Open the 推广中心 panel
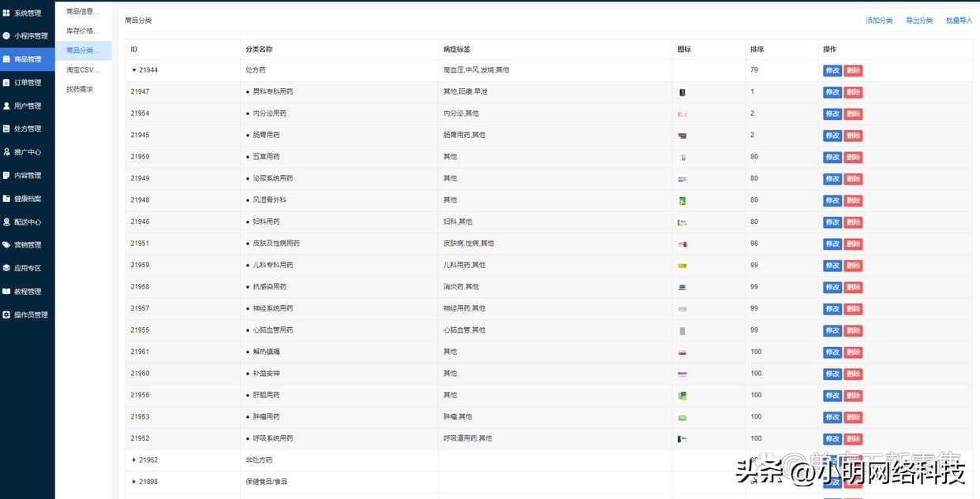Screen dimensions: 980x499 pyautogui.click(x=28, y=151)
